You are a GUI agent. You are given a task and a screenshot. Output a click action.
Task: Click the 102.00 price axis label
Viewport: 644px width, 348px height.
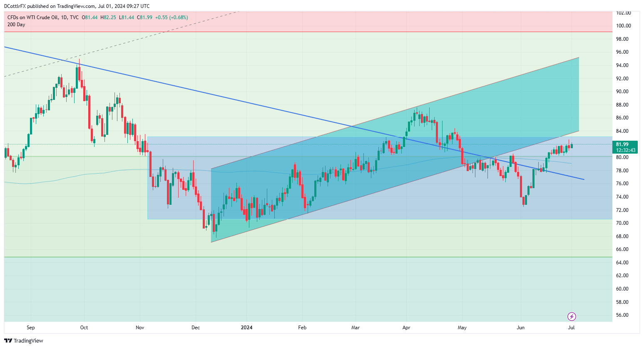623,13
